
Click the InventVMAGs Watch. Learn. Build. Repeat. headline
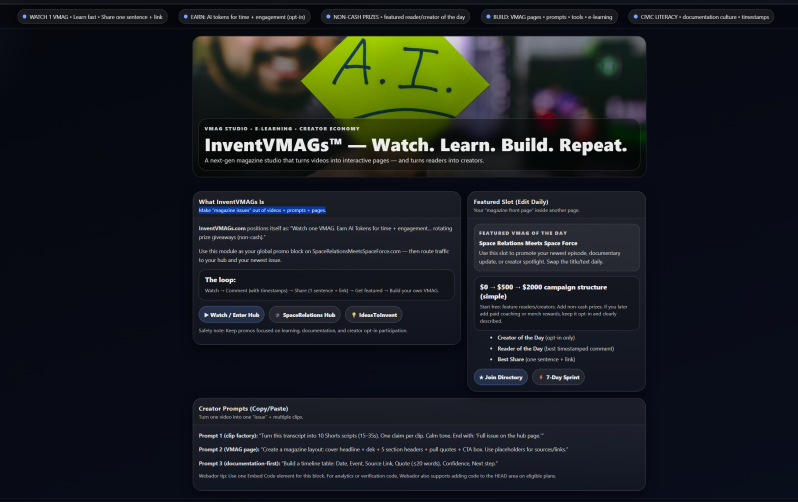(416, 145)
